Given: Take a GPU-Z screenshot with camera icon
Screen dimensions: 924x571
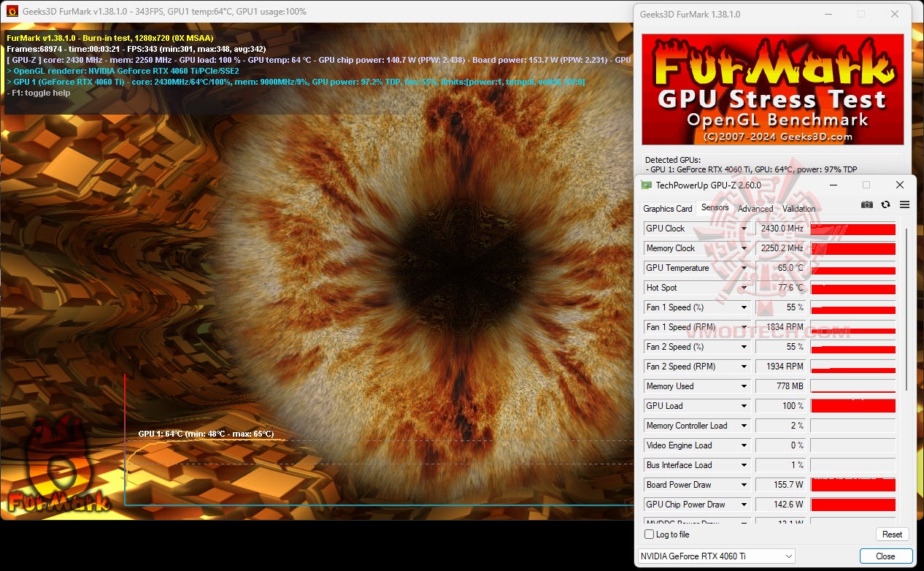Looking at the screenshot, I should [x=866, y=205].
